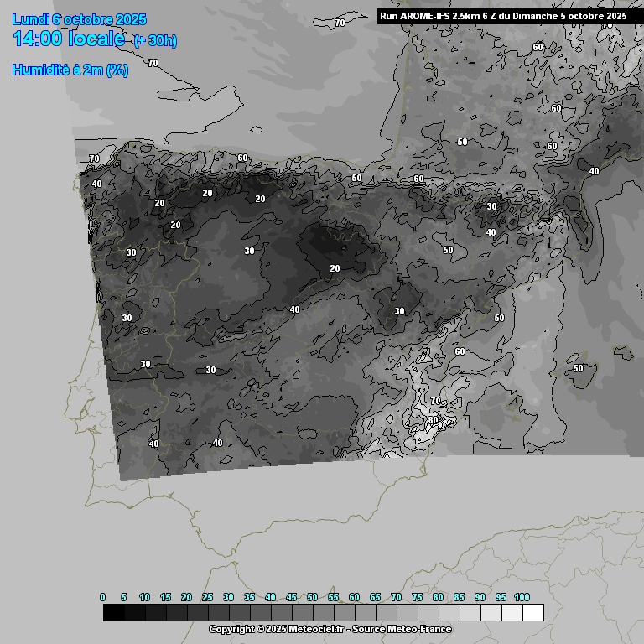Click the 50 contour label over the Balearic islands
The height and width of the screenshot is (644, 644).
tap(578, 368)
